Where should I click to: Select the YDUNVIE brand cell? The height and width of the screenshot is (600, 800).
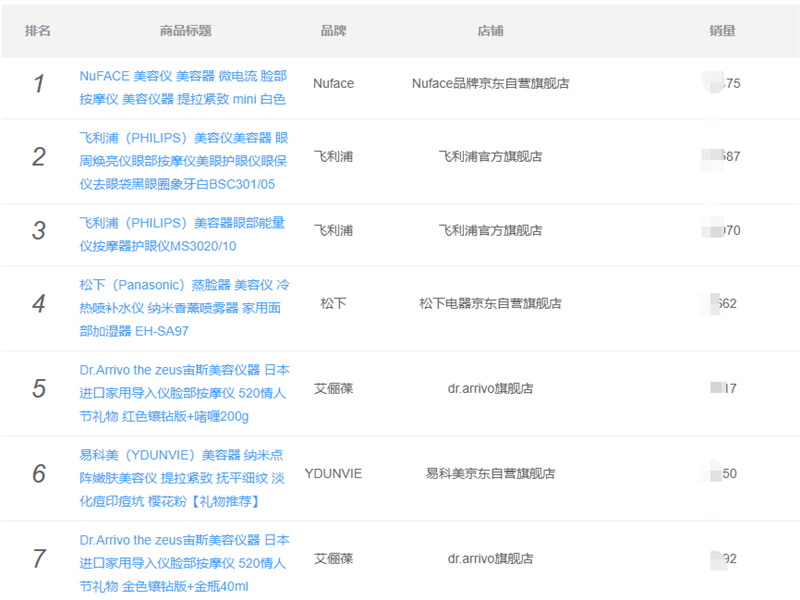334,474
